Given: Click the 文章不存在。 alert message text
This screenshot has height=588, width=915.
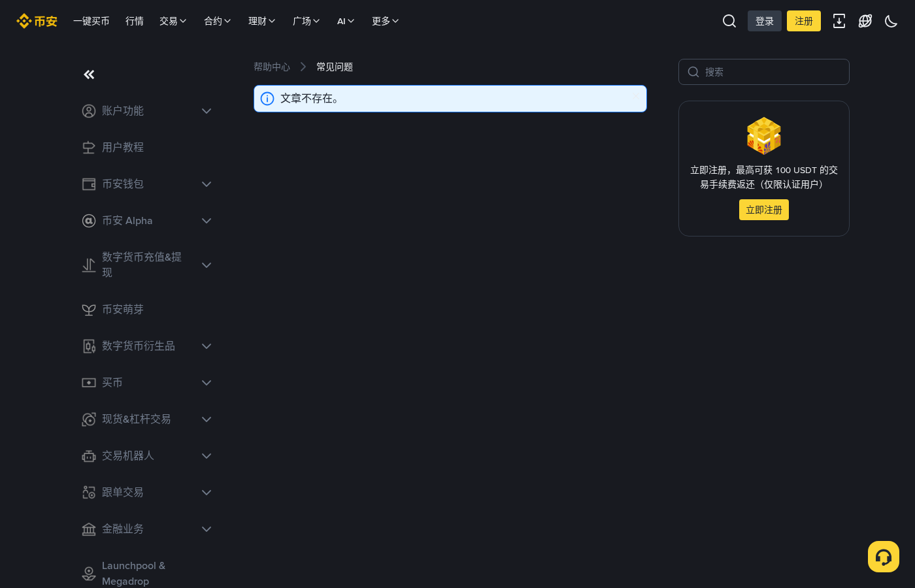Looking at the screenshot, I should tap(310, 99).
